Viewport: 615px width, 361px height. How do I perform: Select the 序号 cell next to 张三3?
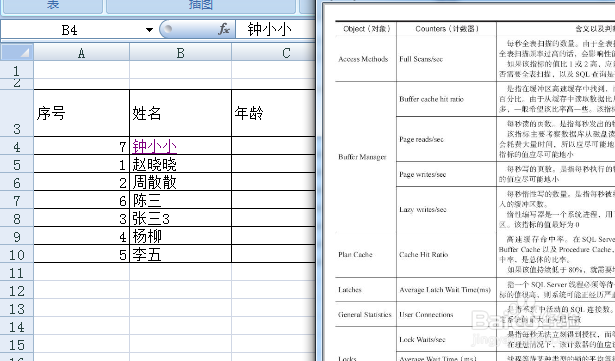[x=82, y=219]
